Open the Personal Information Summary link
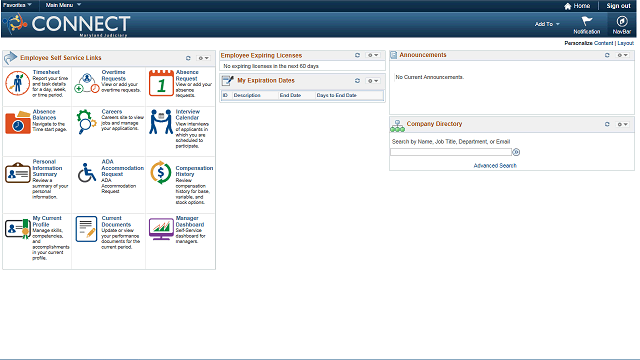This screenshot has height=360, width=640. (47, 168)
